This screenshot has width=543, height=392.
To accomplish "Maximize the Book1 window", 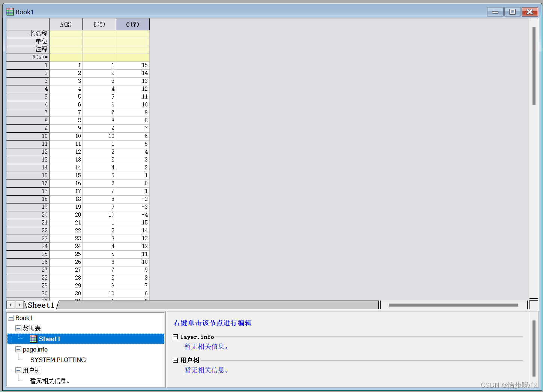I will 512,12.
